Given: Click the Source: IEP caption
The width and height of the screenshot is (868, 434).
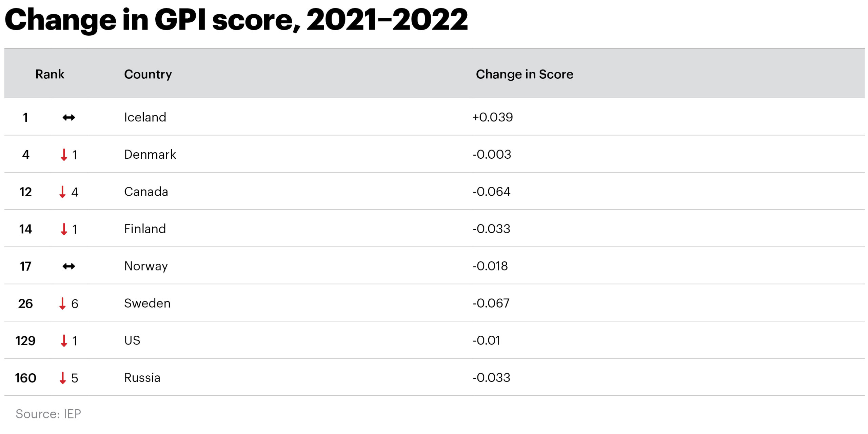Looking at the screenshot, I should pyautogui.click(x=48, y=414).
